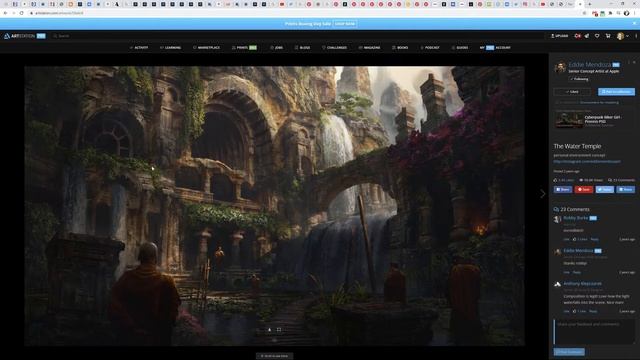
Task: Dismiss the blue sale banner
Action: 634,24
